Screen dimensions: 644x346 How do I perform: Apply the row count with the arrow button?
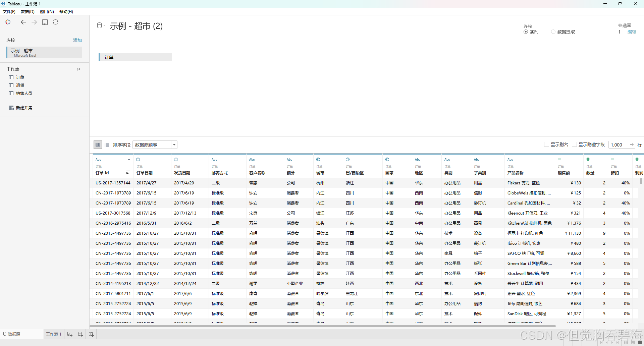pos(632,145)
